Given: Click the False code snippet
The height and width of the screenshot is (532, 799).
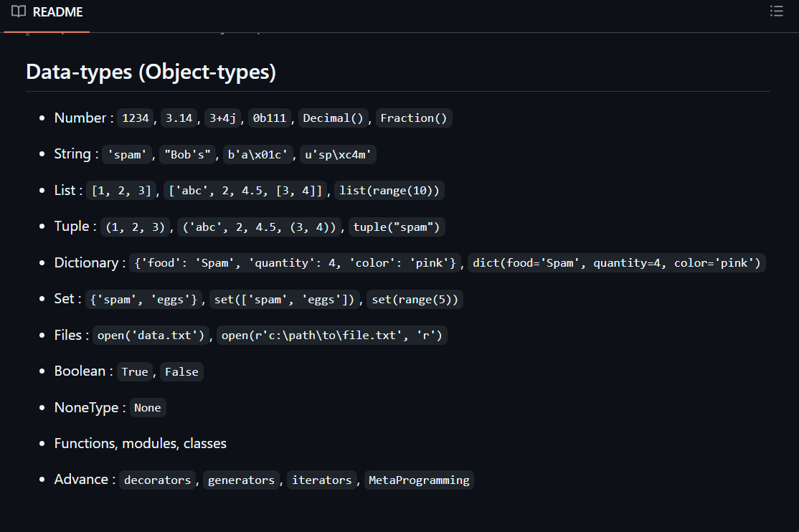Looking at the screenshot, I should (x=181, y=372).
